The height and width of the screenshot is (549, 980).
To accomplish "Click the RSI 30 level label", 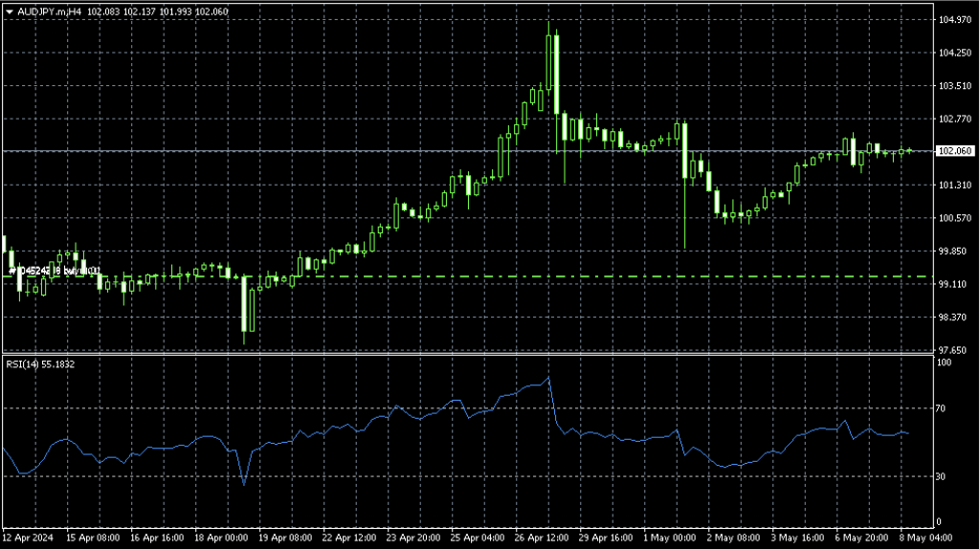I will click(x=943, y=476).
